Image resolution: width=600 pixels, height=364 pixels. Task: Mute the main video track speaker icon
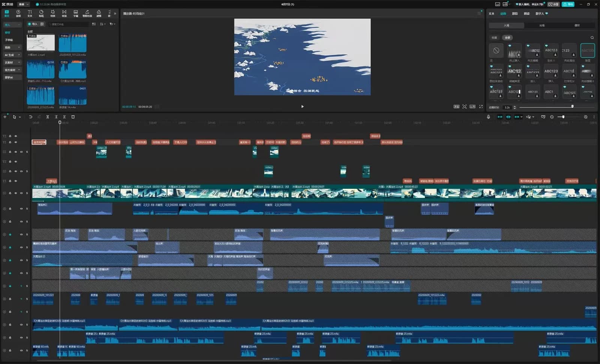[21, 193]
